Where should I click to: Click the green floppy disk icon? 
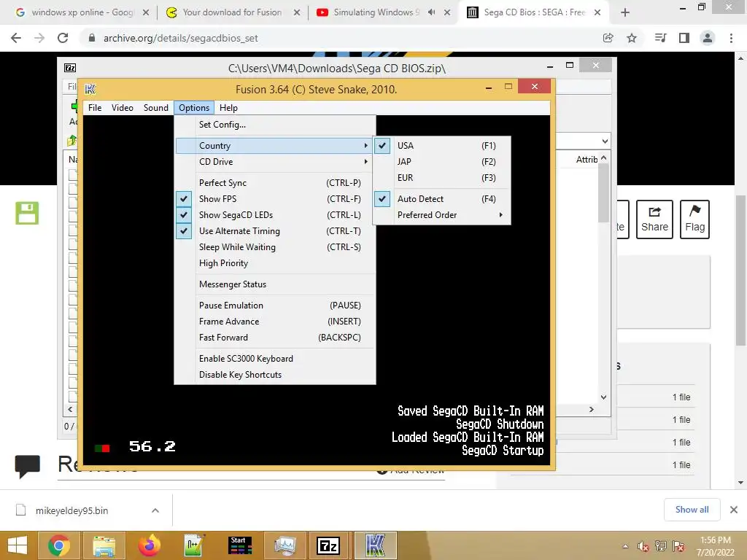(x=27, y=213)
